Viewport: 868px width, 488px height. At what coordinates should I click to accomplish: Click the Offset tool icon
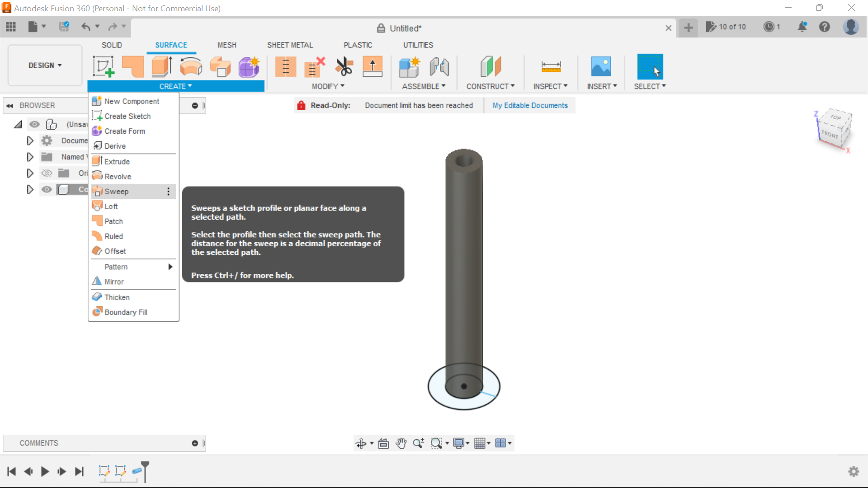point(97,251)
